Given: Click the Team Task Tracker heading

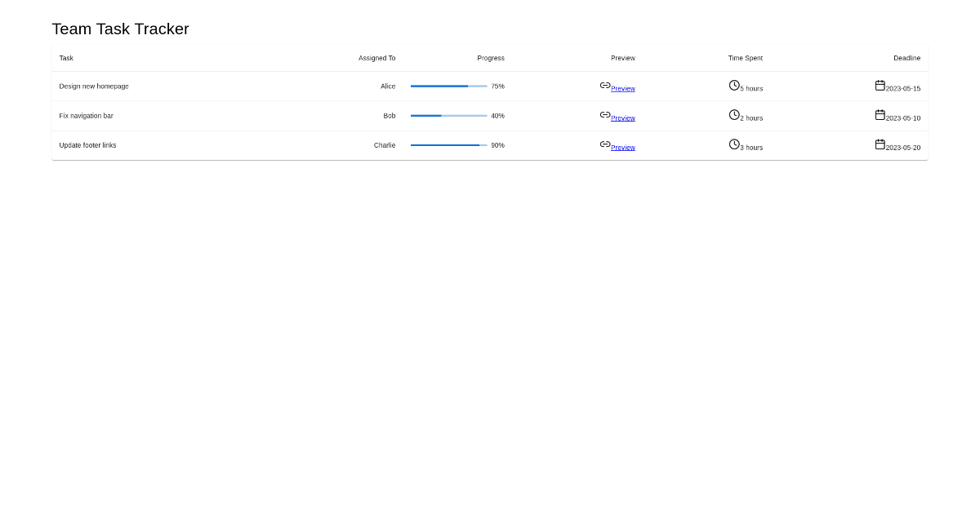Looking at the screenshot, I should tap(120, 29).
